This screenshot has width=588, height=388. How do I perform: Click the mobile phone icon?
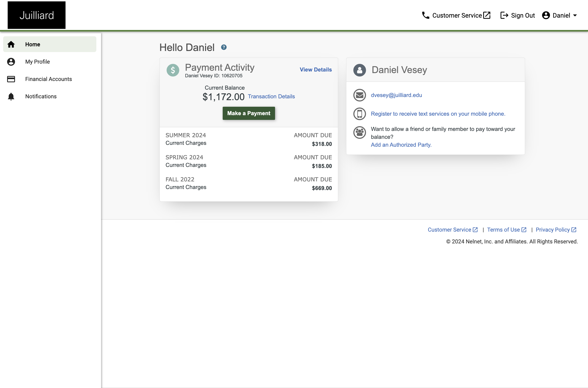coord(360,114)
